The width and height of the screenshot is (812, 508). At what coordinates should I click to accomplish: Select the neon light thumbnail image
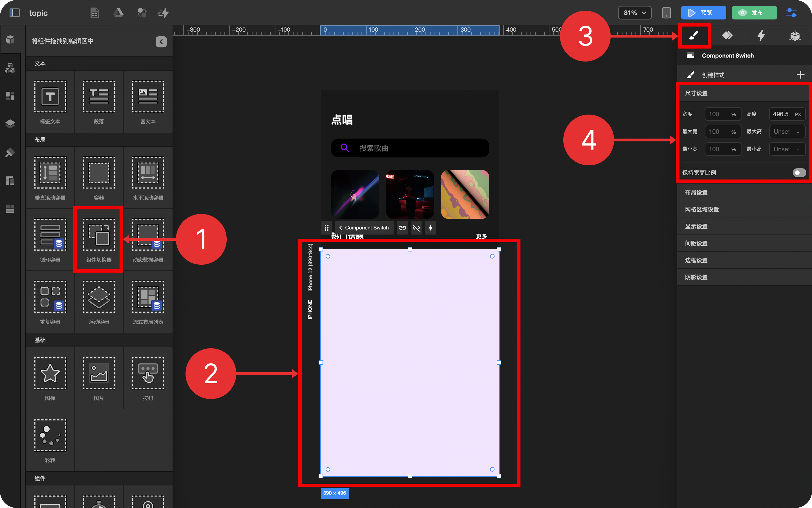355,194
